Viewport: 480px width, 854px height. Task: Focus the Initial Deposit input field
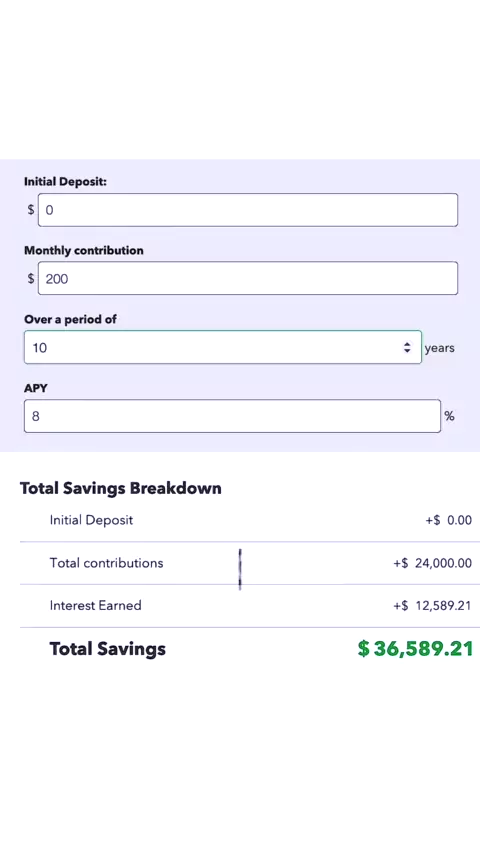coord(247,210)
